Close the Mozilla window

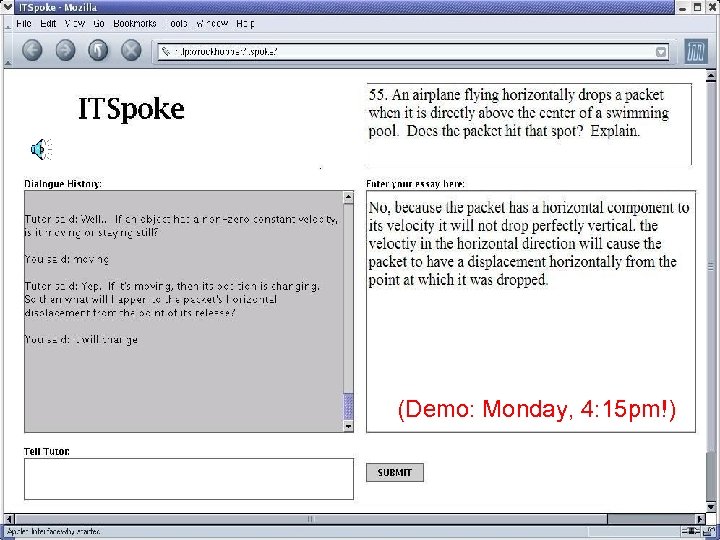(x=711, y=7)
